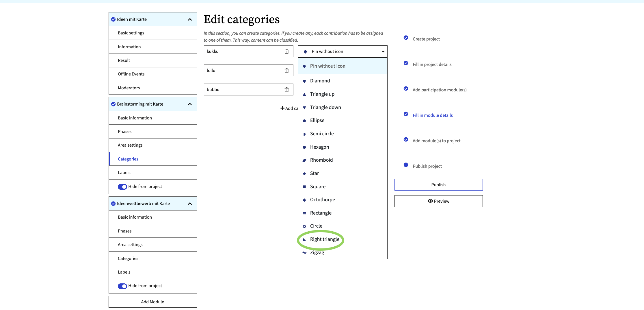
Task: Click the Square shape icon
Action: 304,187
